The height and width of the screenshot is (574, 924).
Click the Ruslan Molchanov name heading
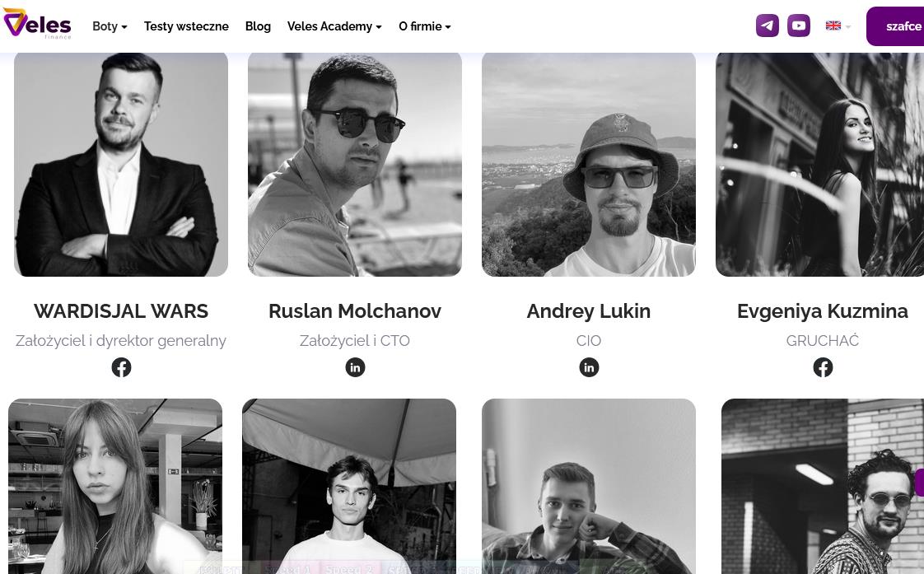pos(355,311)
